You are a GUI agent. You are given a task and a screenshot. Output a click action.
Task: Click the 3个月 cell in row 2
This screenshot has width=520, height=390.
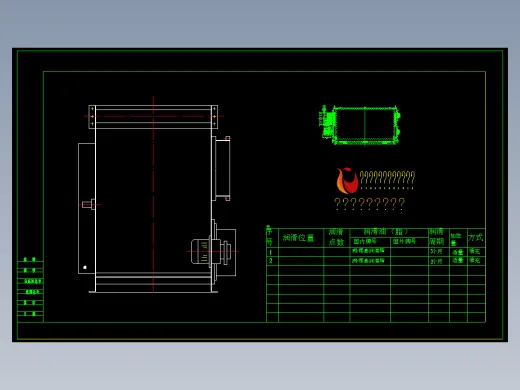click(439, 261)
